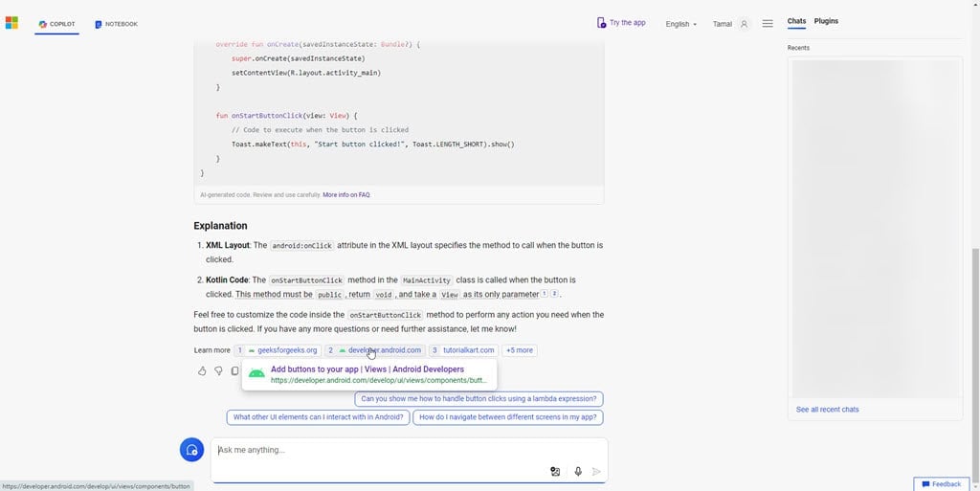This screenshot has width=980, height=491.
Task: Select the lambda expression suggestion
Action: click(x=479, y=398)
